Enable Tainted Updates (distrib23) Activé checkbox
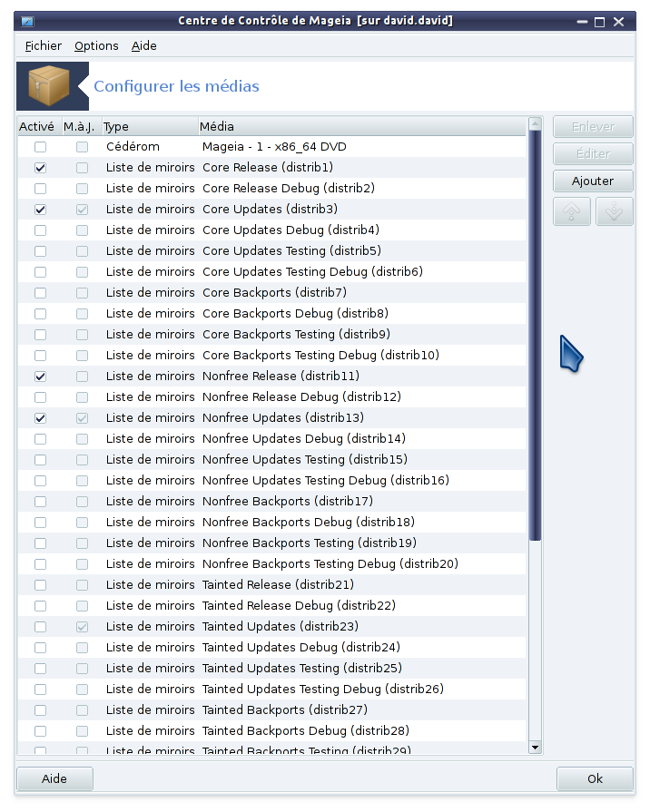 [x=41, y=627]
